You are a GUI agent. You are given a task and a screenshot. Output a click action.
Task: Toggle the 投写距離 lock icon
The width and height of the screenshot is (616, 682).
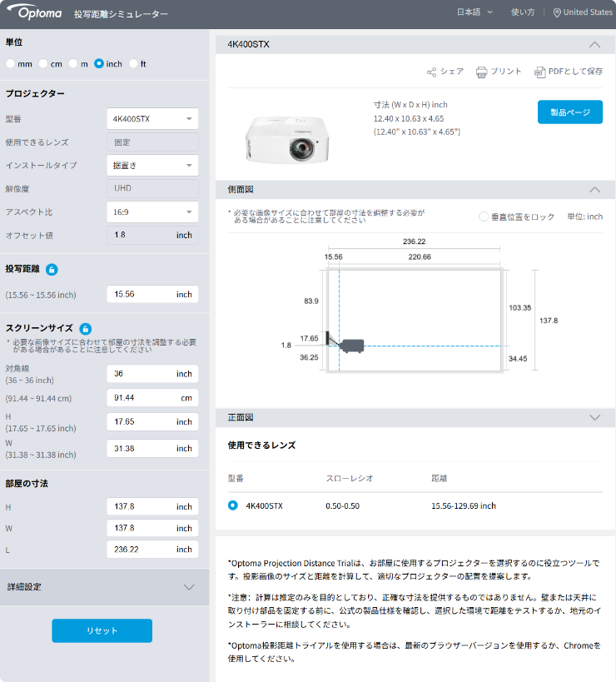coord(52,270)
